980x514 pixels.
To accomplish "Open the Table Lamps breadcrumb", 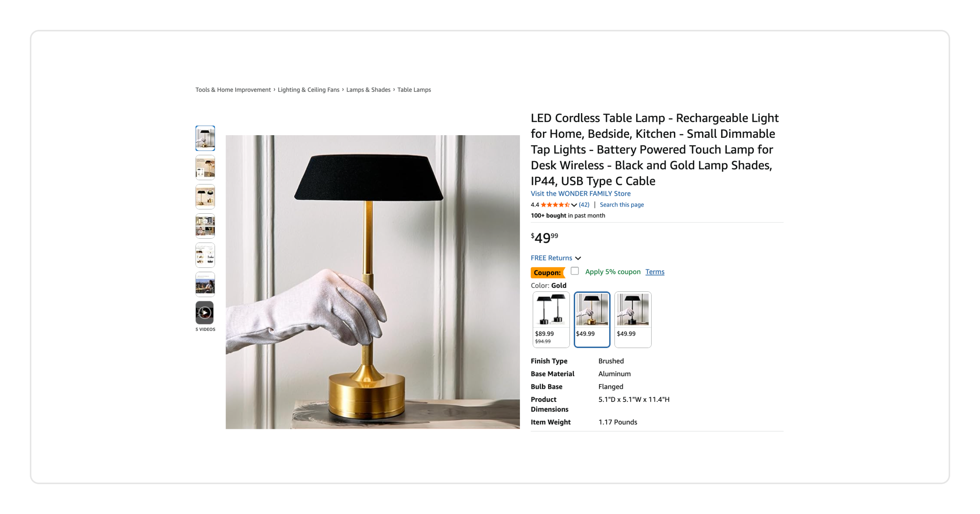I will click(x=414, y=90).
